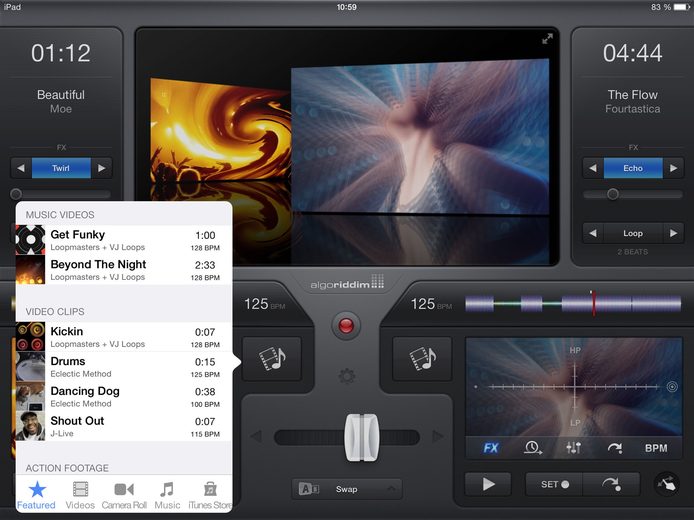Tap the Beautiful track title
The image size is (694, 520).
61,95
